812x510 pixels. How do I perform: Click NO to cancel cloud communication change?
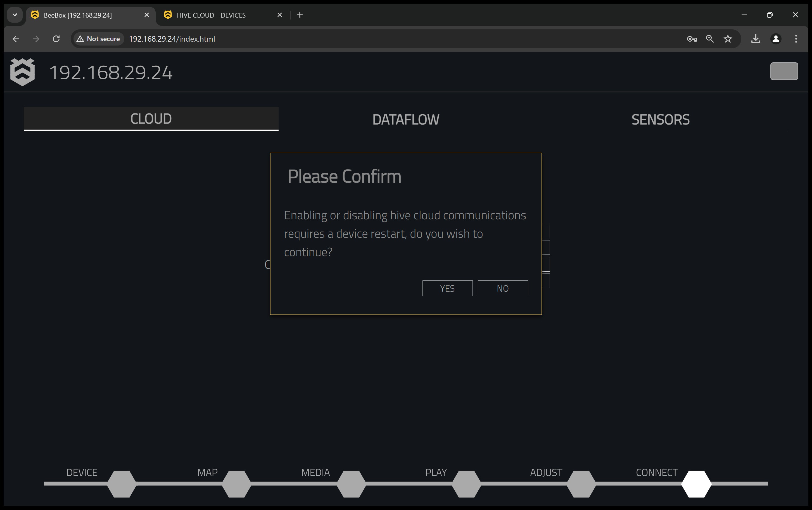coord(503,288)
